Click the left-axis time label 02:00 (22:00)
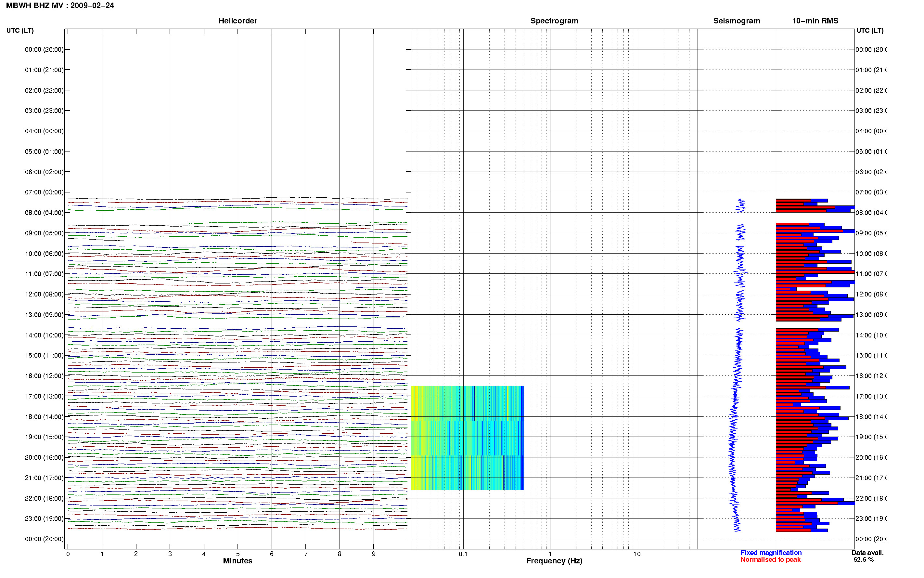Screen dimensions: 924x578 (44, 90)
